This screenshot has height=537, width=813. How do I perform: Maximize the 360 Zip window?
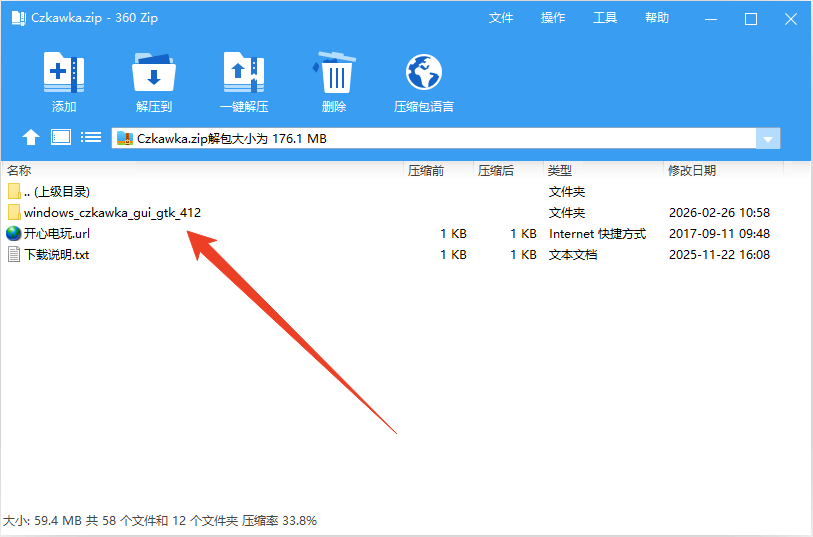tap(750, 19)
